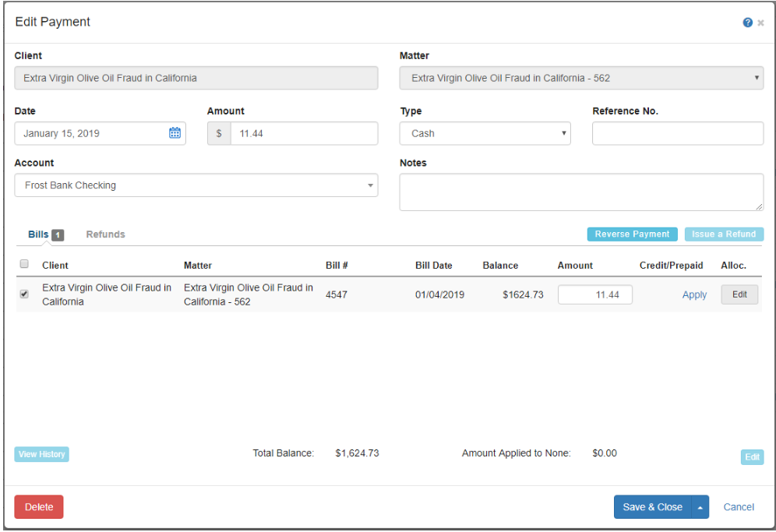This screenshot has height=532, width=776.
Task: Click bill number 4547
Action: tap(336, 294)
